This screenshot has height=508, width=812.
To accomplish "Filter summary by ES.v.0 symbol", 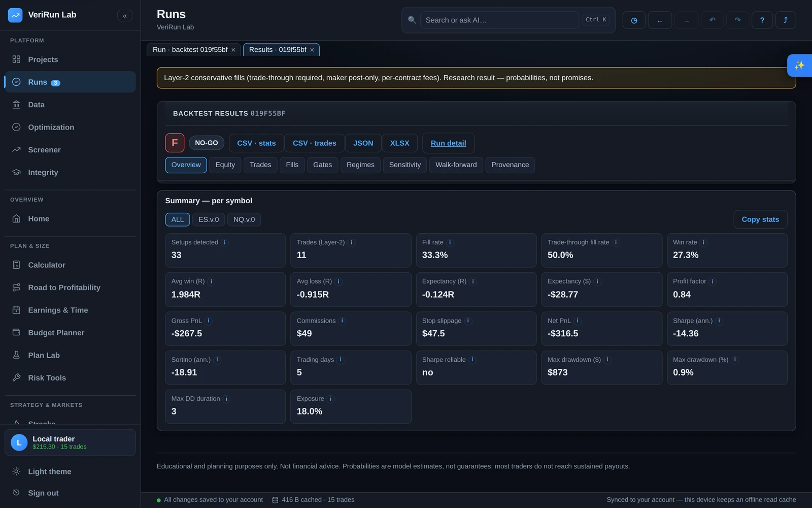I will tap(209, 219).
